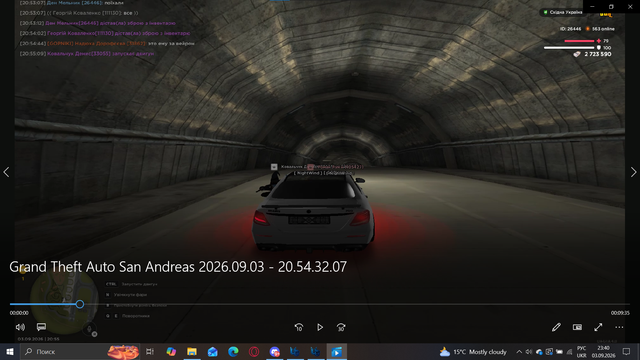Launch Microsoft Edge from taskbar
The width and height of the screenshot is (640, 360).
[x=233, y=351]
